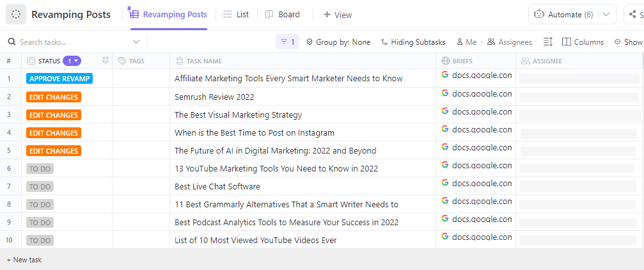Expand the search options chevron
This screenshot has width=644, height=270.
pyautogui.click(x=136, y=42)
